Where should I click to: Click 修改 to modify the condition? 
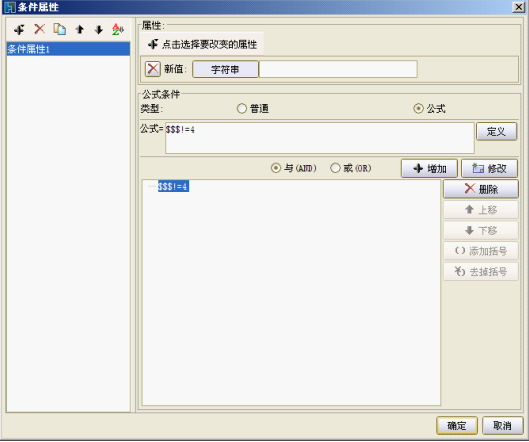tap(489, 168)
